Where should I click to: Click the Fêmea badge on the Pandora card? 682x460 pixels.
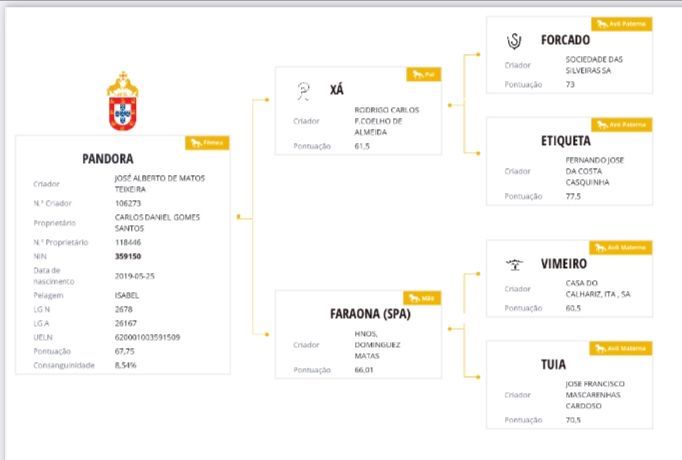pyautogui.click(x=207, y=143)
